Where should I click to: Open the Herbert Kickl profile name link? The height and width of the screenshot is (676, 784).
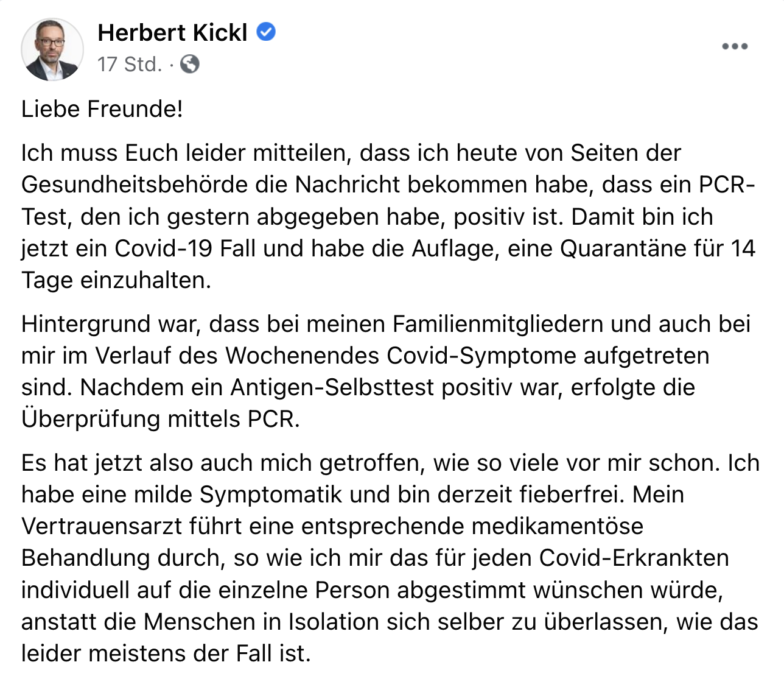pos(173,32)
